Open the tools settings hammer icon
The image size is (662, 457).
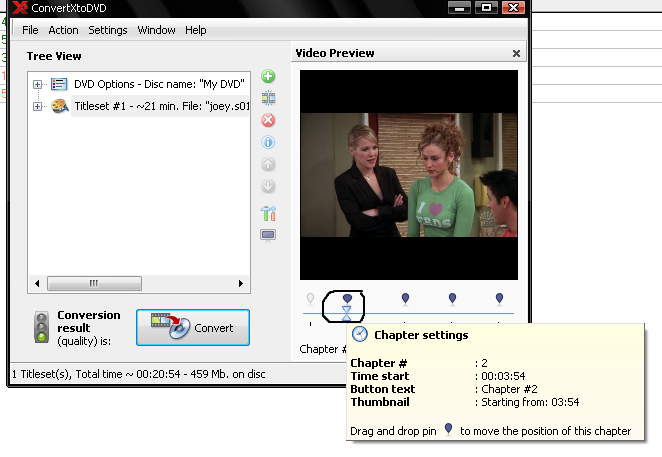click(268, 213)
